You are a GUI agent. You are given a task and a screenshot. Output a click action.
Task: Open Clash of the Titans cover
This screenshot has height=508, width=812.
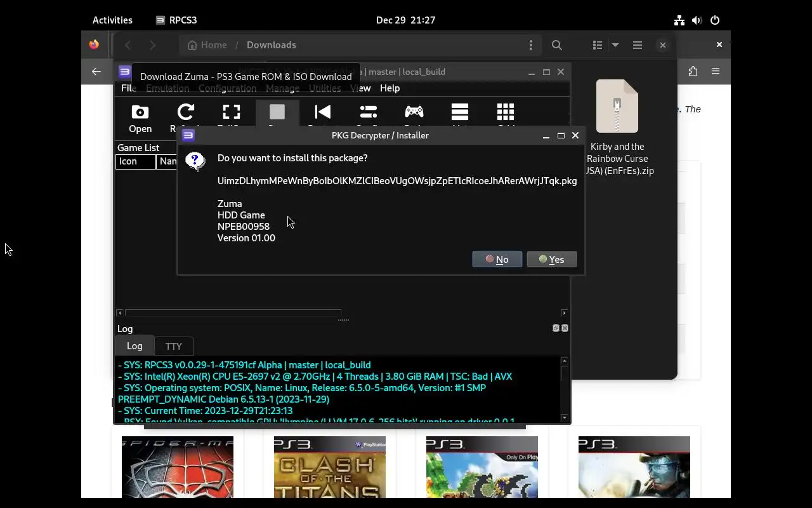330,467
